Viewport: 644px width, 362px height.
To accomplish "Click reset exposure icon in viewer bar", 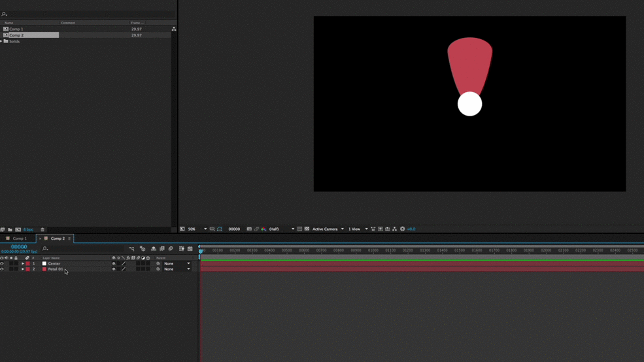I will [403, 229].
